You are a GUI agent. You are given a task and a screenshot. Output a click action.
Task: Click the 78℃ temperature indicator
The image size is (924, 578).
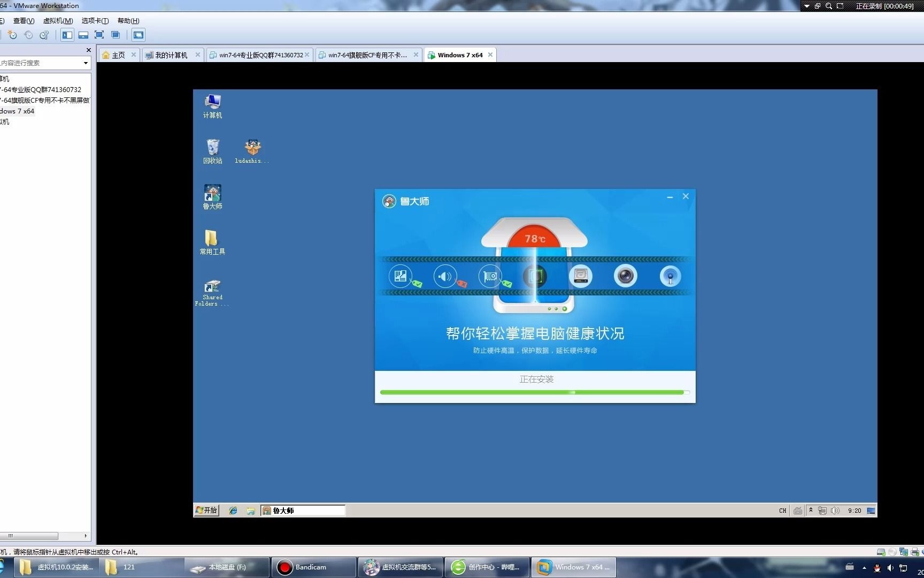(535, 239)
